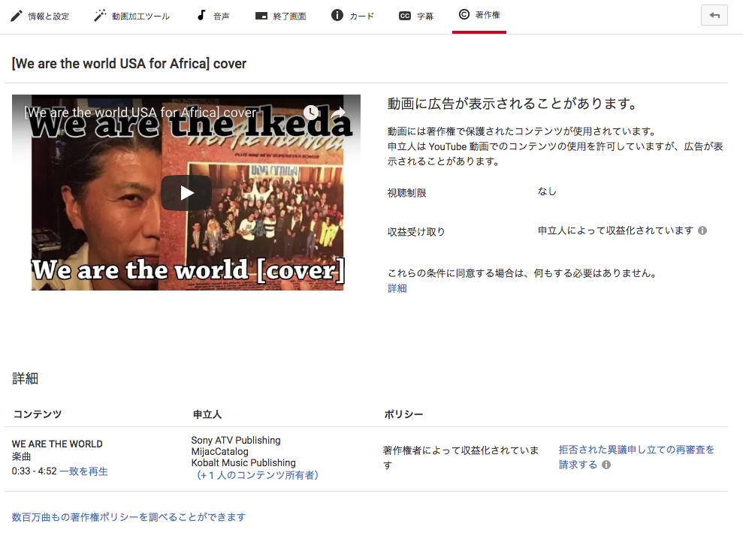Select the 著作権 tab
The width and height of the screenshot is (743, 560).
pyautogui.click(x=479, y=15)
